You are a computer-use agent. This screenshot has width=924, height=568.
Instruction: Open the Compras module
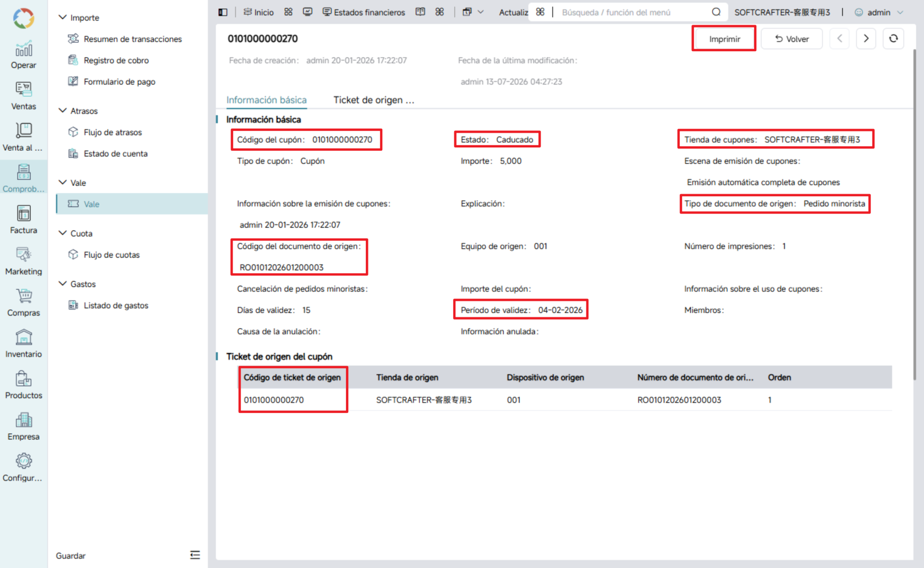(24, 302)
